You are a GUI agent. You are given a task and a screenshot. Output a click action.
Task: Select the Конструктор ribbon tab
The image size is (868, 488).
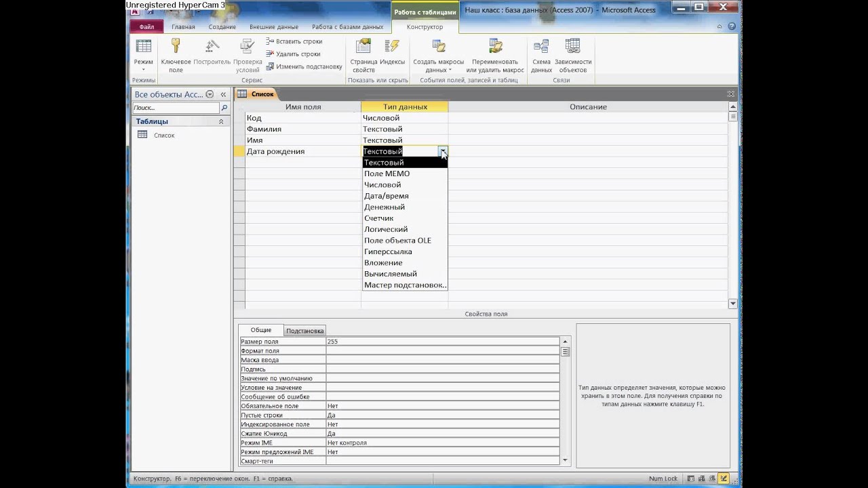[x=425, y=27]
